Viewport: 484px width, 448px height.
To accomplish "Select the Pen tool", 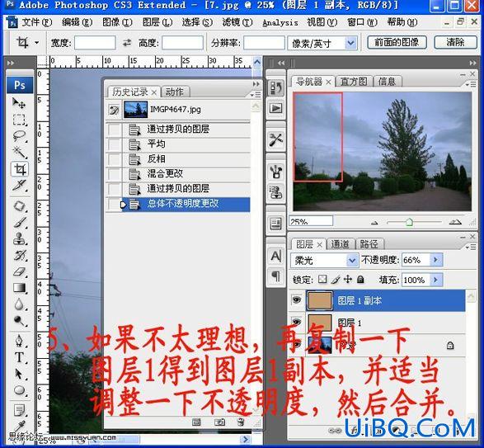I will (x=19, y=341).
